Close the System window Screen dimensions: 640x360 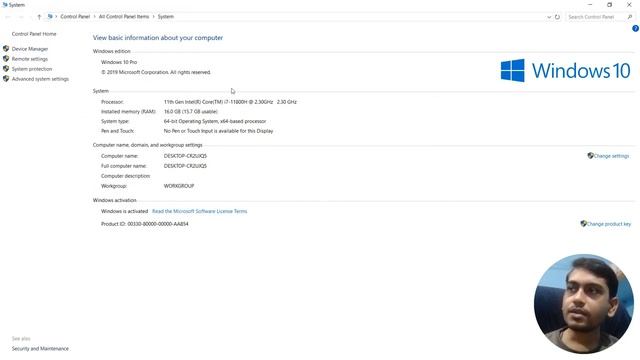[629, 5]
